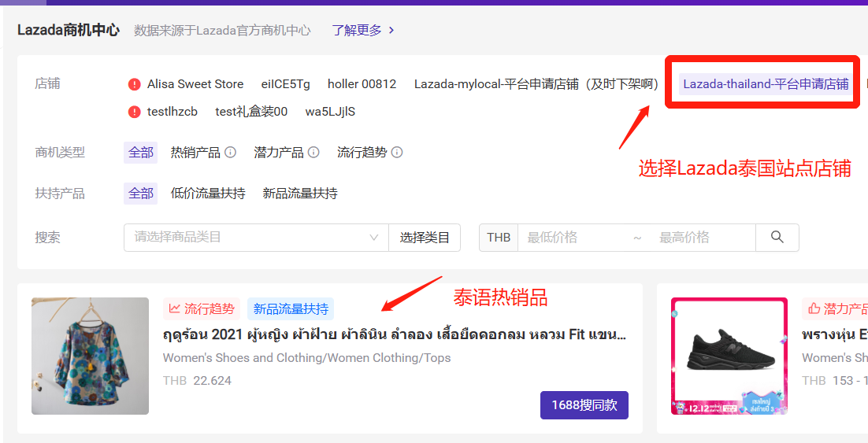Select 全部 in 扶持产品 row

coord(141,194)
